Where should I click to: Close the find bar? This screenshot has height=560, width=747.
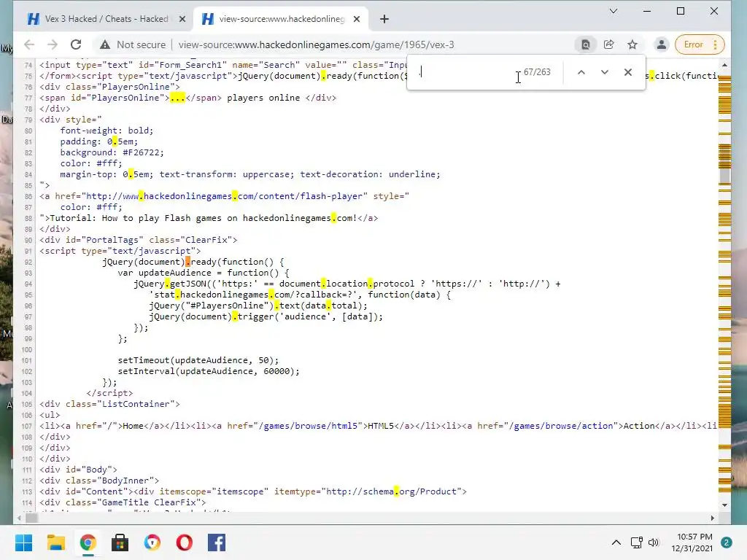pos(628,72)
